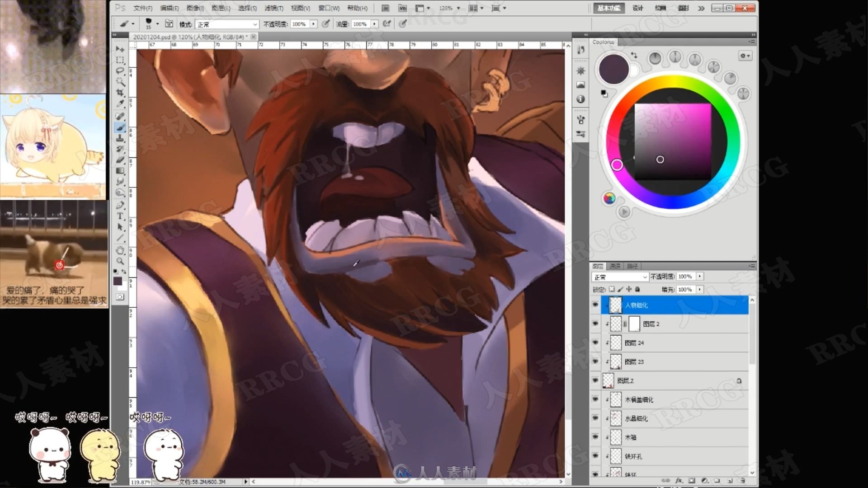Select the Crop tool

[x=120, y=93]
